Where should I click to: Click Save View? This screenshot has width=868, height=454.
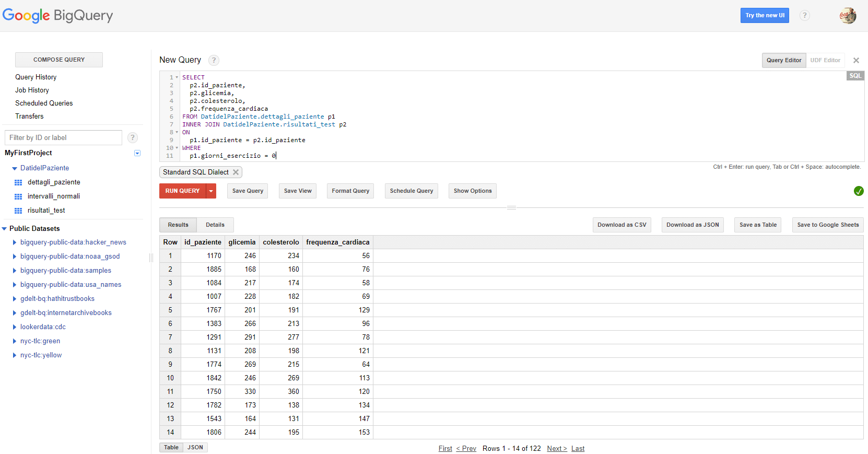[x=298, y=191]
